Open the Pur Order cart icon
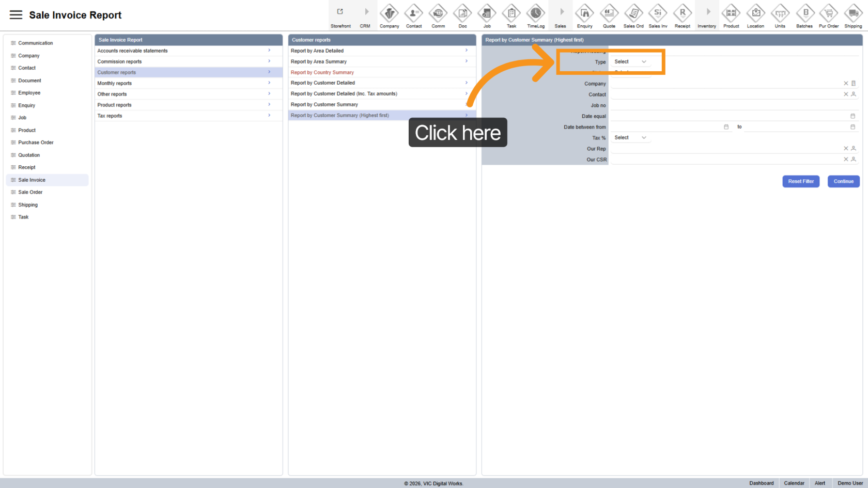 tap(829, 13)
